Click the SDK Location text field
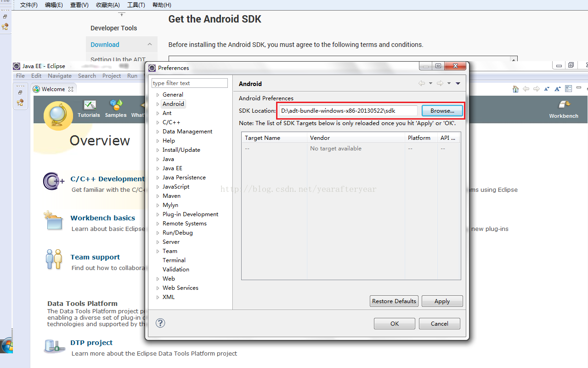This screenshot has height=368, width=588. (347, 111)
